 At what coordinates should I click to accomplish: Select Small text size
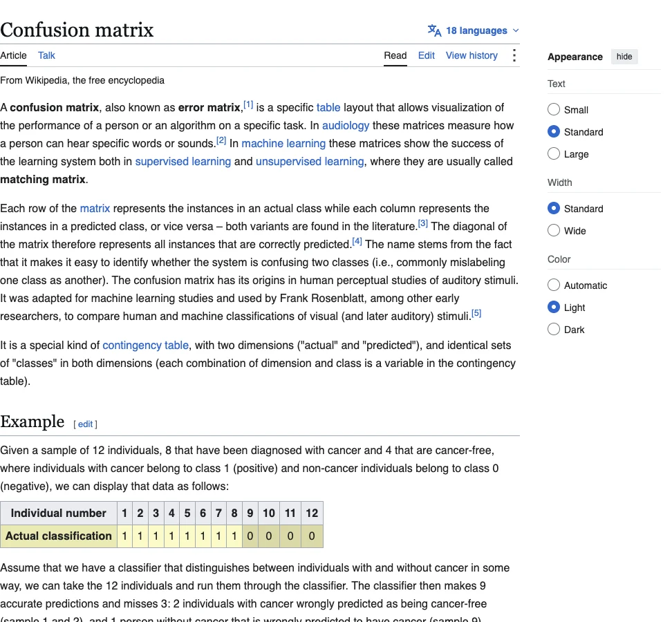[553, 110]
